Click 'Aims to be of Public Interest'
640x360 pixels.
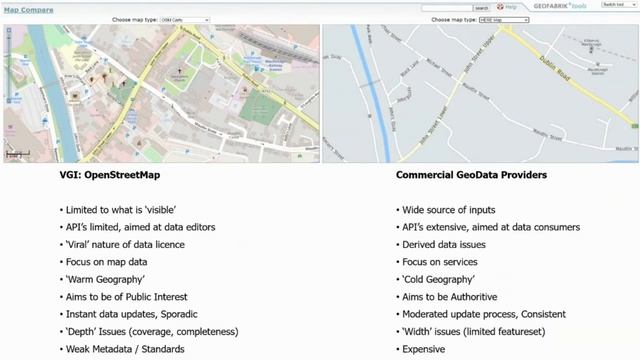(x=124, y=297)
